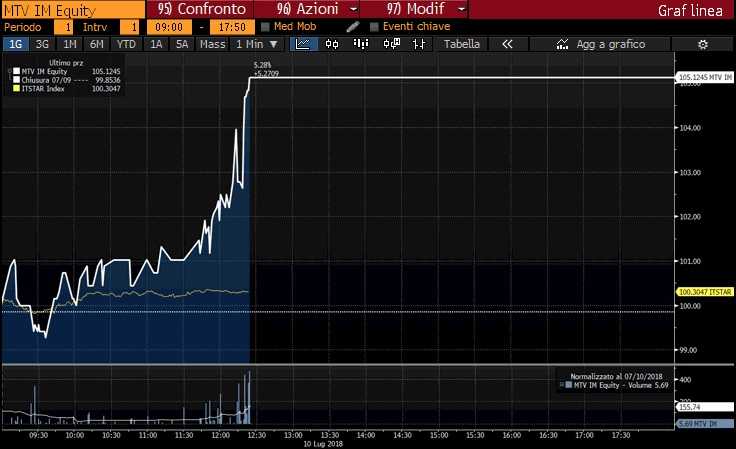Click the 17:50 end time field
This screenshot has height=449, width=736.
(232, 27)
